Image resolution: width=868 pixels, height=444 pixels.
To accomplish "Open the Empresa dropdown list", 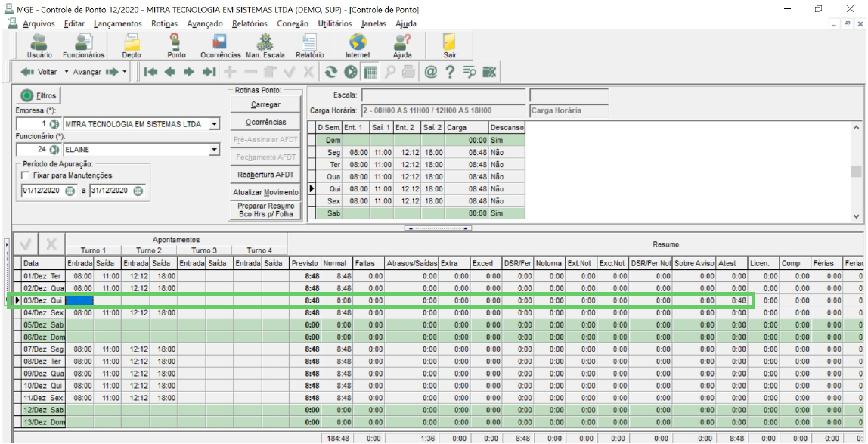I will tap(214, 123).
